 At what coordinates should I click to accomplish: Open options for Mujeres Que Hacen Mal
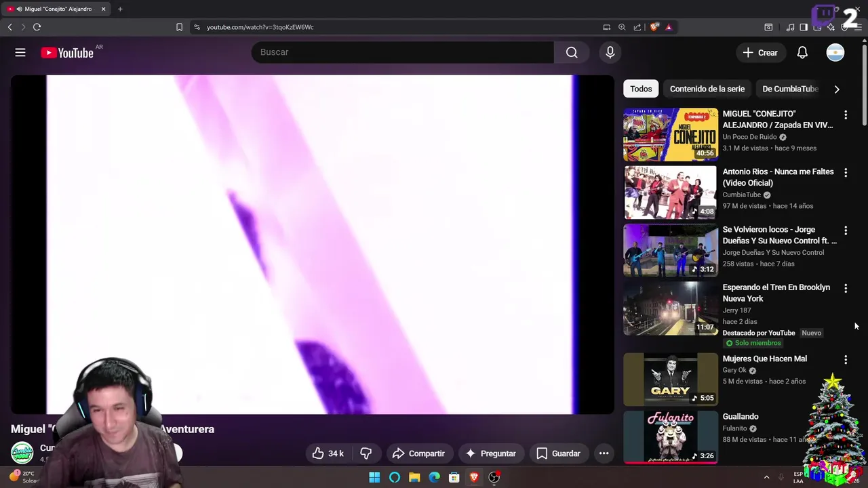846,360
